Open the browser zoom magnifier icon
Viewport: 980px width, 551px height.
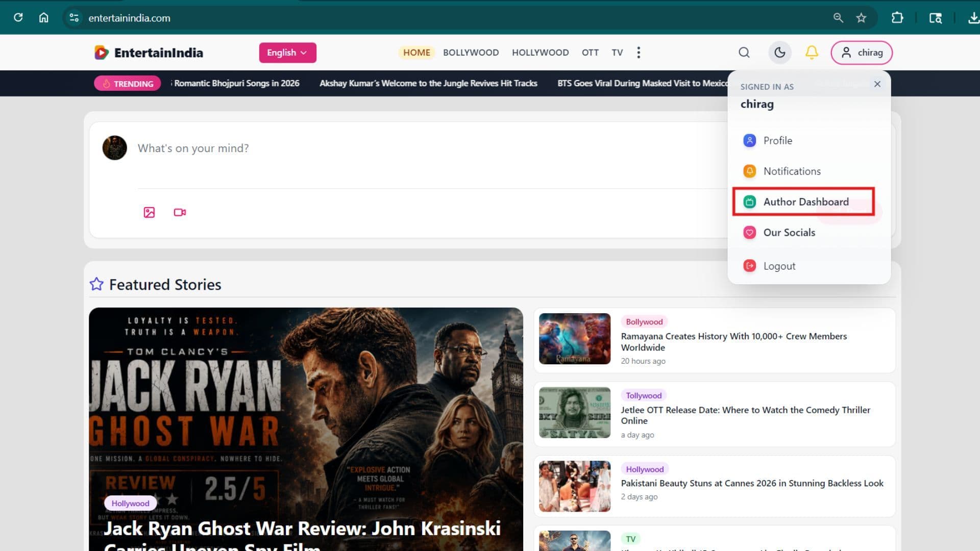pos(838,18)
